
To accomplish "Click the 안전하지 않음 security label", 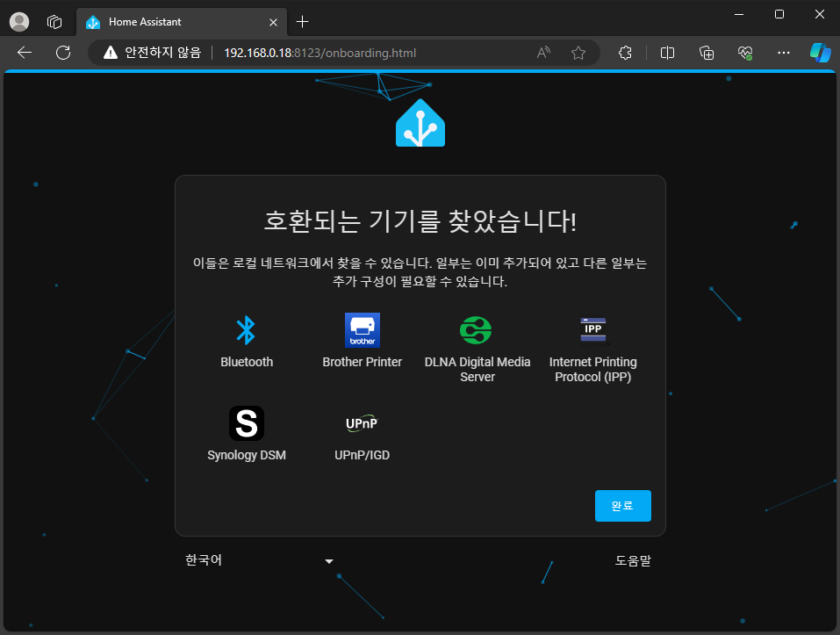I will pos(163,53).
